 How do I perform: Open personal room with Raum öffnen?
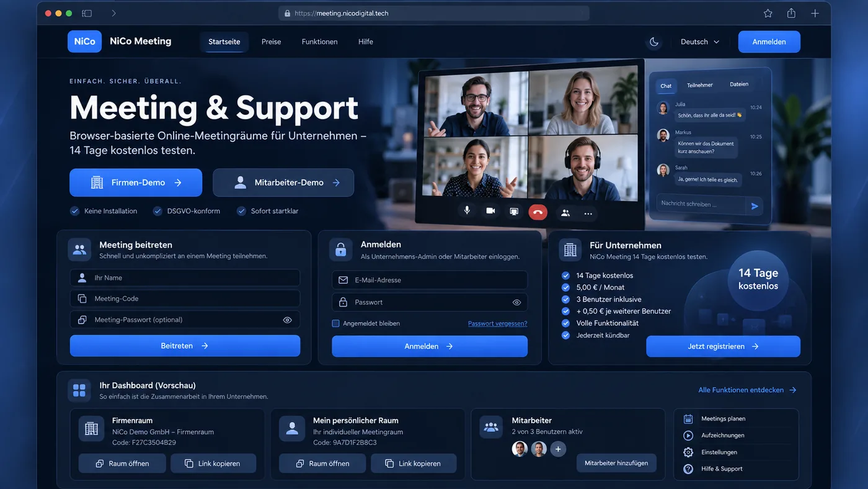point(322,464)
